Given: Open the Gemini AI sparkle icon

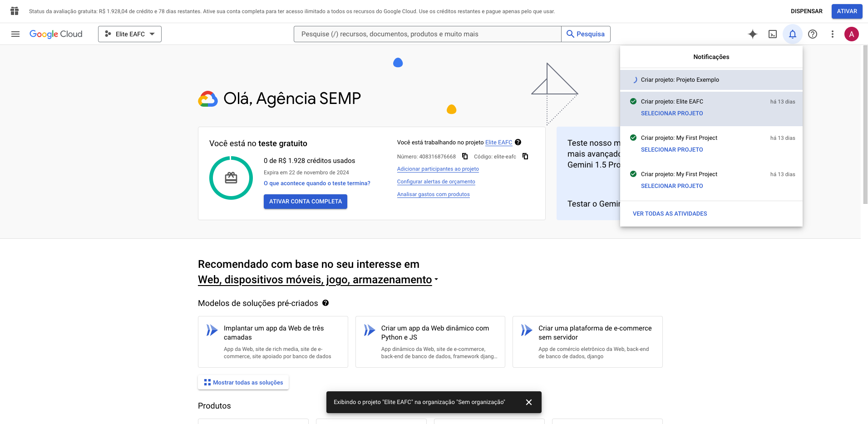Looking at the screenshot, I should pos(753,34).
